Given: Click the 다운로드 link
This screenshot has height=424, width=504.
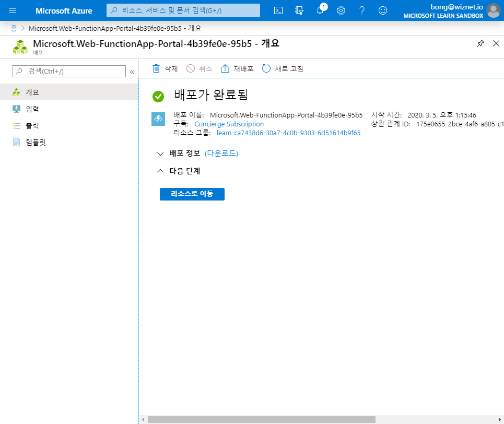Looking at the screenshot, I should pos(221,154).
